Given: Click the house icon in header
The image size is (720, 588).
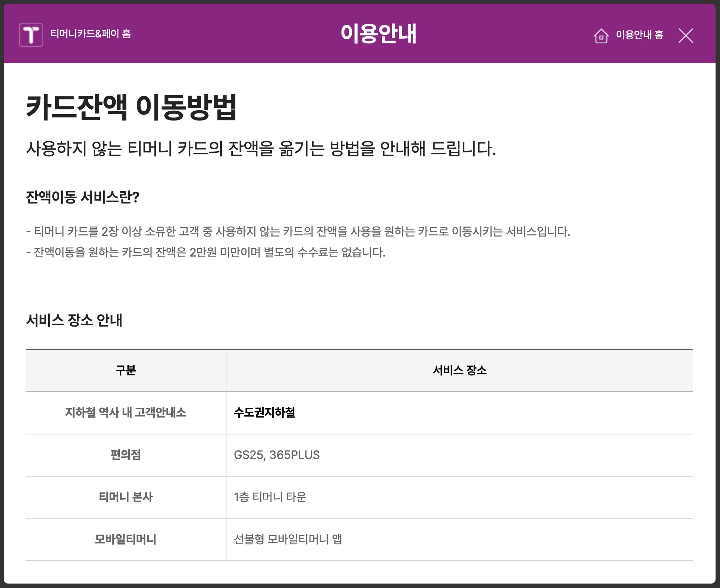Looking at the screenshot, I should 601,36.
